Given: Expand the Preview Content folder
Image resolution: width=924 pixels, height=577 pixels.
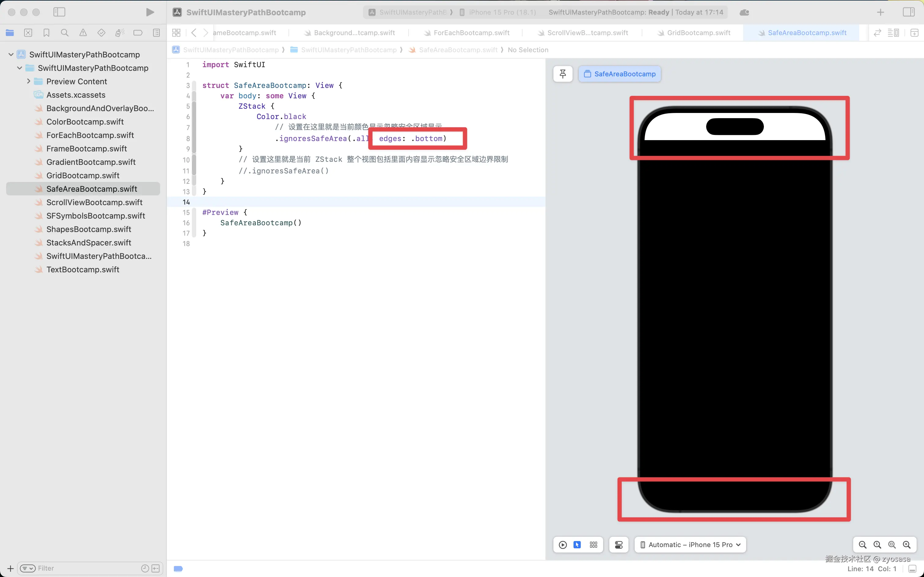Looking at the screenshot, I should (x=29, y=81).
